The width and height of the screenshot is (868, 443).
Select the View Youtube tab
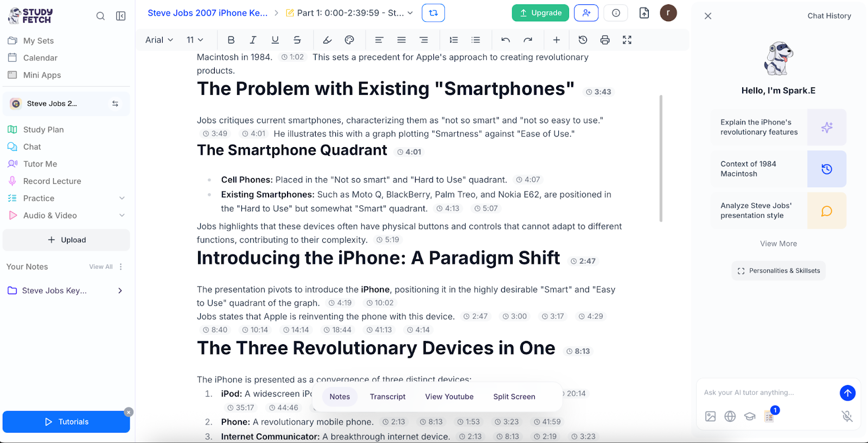tap(449, 397)
